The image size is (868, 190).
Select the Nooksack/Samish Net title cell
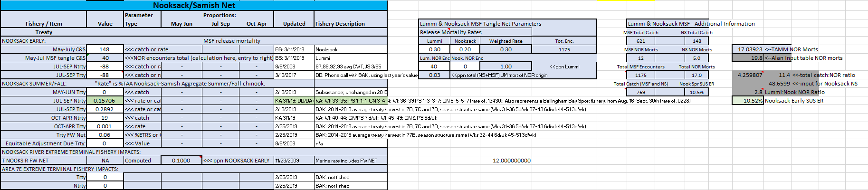(x=194, y=5)
